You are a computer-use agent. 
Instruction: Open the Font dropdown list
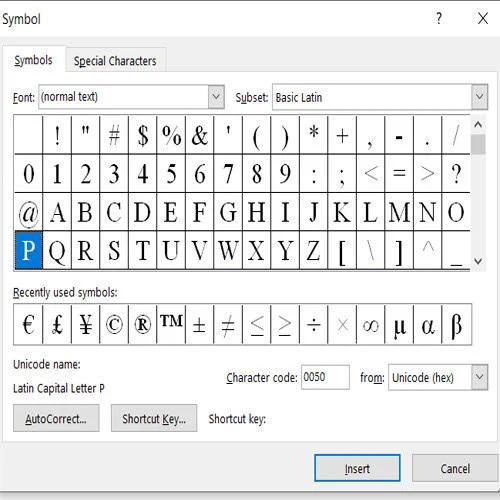pos(216,97)
